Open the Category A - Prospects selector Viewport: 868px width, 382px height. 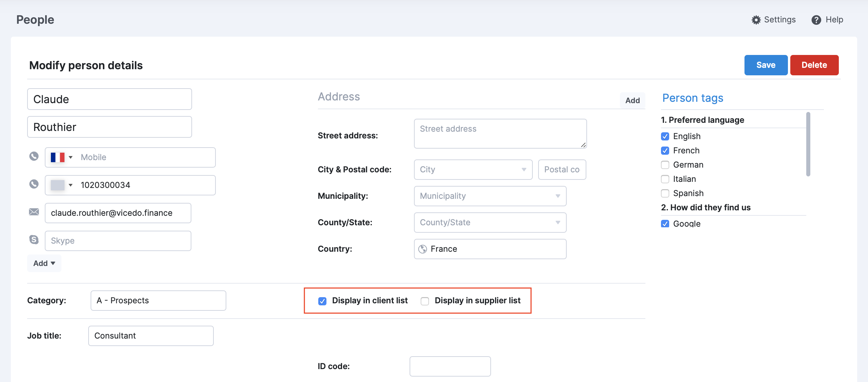tap(158, 301)
